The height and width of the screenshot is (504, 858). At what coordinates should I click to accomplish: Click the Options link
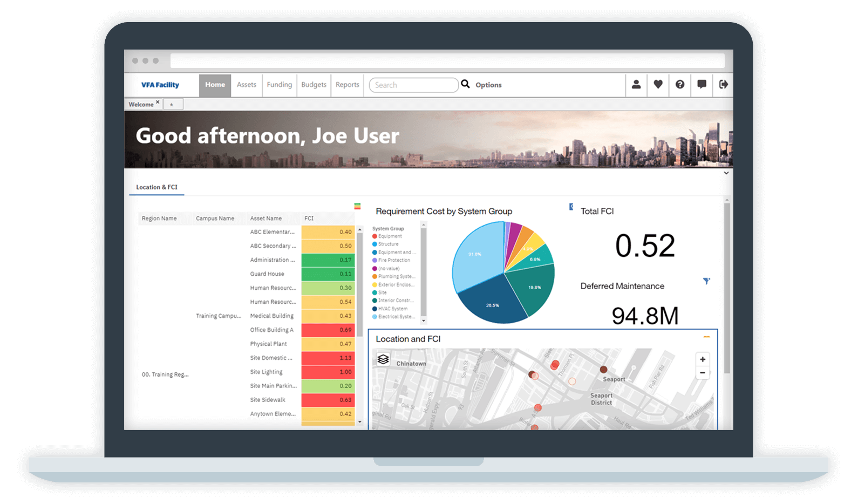[488, 85]
